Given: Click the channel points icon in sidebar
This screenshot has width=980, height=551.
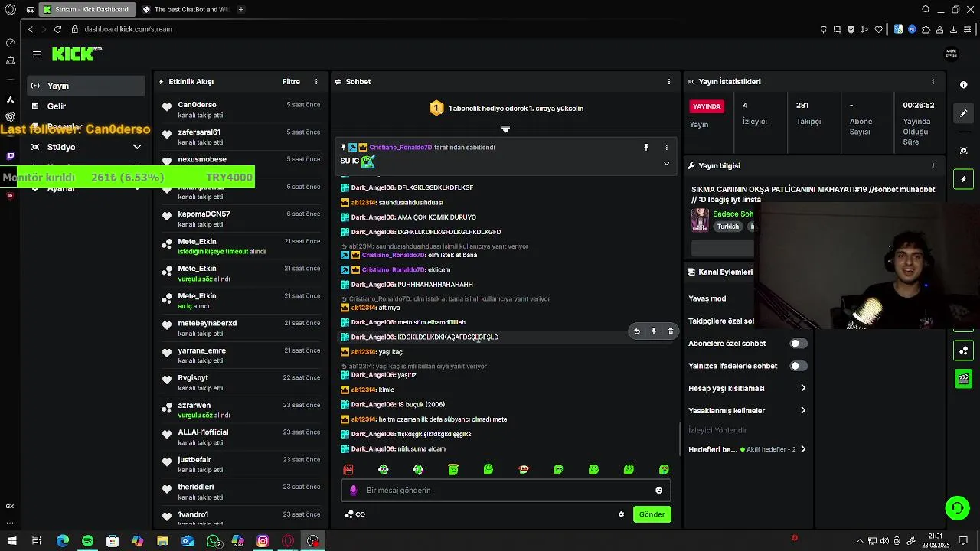Looking at the screenshot, I should (964, 350).
